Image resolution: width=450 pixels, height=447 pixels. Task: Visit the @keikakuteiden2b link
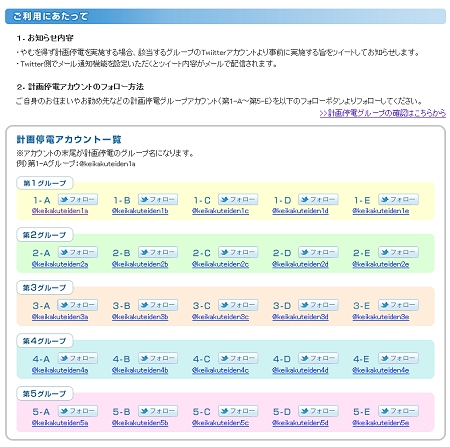click(140, 264)
